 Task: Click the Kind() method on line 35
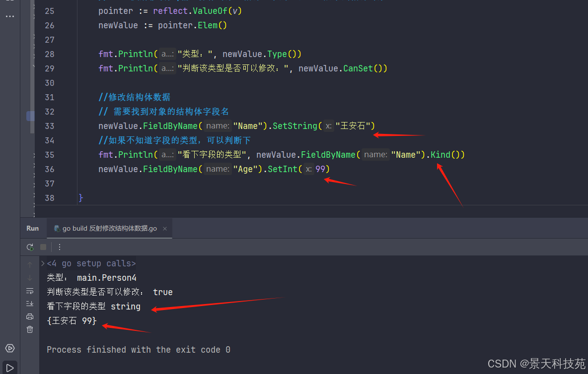click(445, 155)
